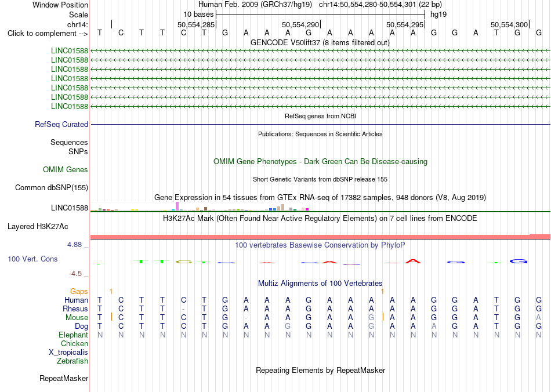This screenshot has height=392, width=551.
Task: Click 'Publications: Sequences in Scientific Articles' title
Action: point(320,134)
